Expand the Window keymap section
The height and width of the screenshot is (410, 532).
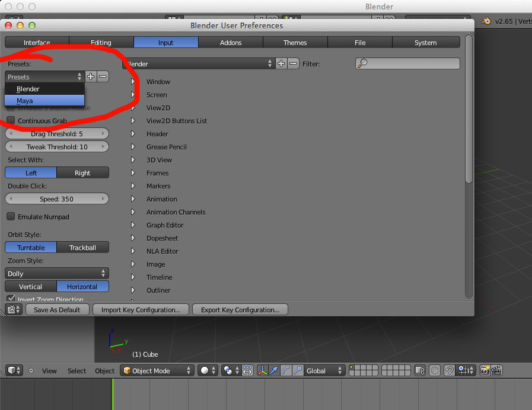click(133, 81)
